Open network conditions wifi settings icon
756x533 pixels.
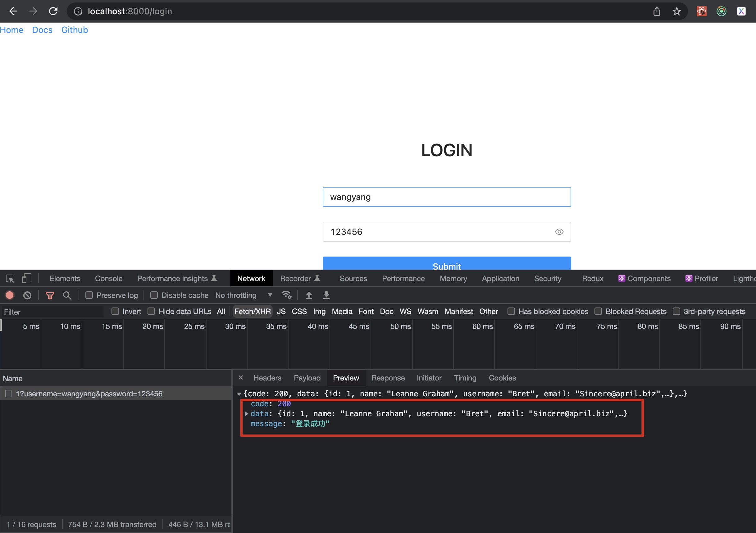(286, 295)
